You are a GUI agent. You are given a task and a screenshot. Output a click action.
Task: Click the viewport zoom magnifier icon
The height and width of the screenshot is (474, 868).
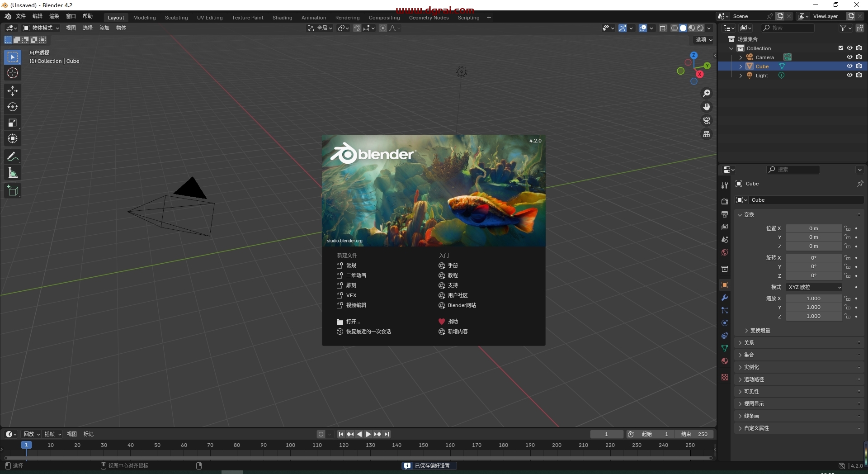pyautogui.click(x=707, y=93)
